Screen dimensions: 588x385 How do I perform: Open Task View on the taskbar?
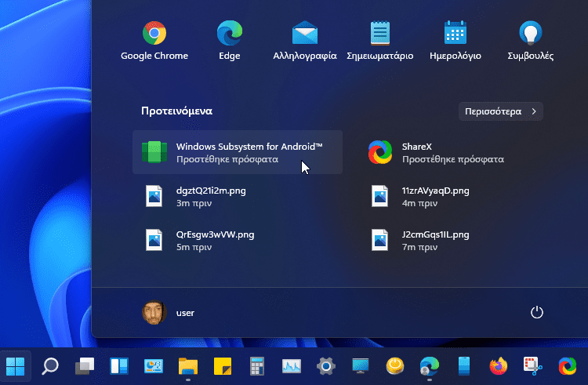click(x=85, y=365)
